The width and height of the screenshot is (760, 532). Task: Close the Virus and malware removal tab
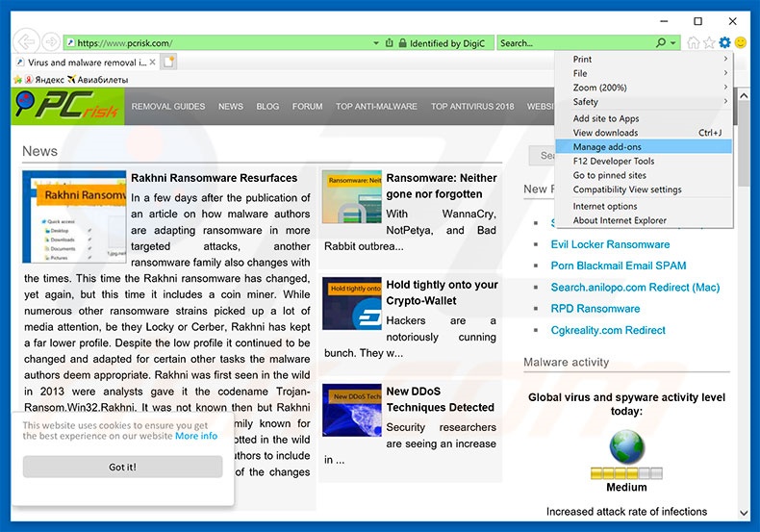[x=152, y=62]
